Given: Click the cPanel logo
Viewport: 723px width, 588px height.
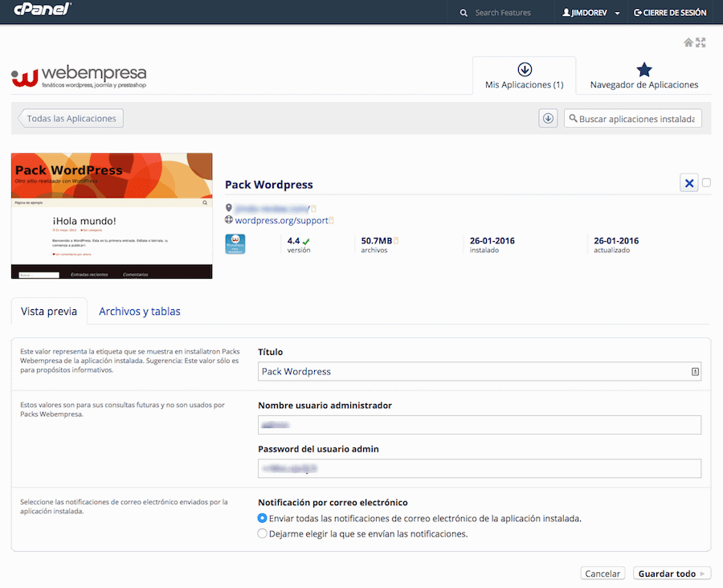Looking at the screenshot, I should pos(43,9).
